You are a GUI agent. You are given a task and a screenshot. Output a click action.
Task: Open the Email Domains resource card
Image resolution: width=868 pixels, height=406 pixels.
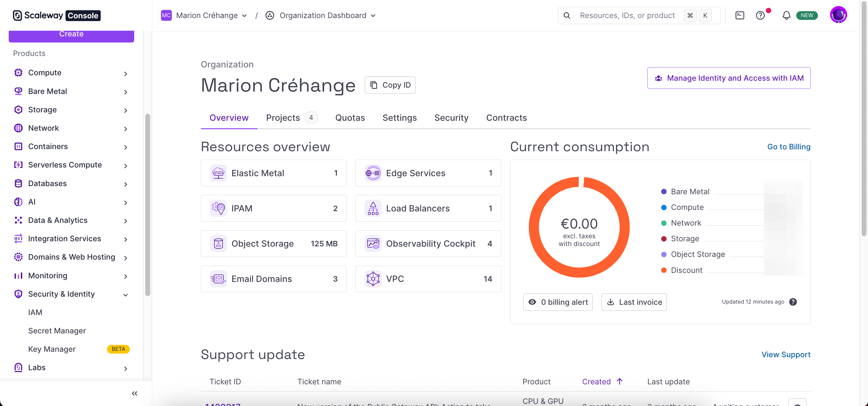[x=273, y=279]
